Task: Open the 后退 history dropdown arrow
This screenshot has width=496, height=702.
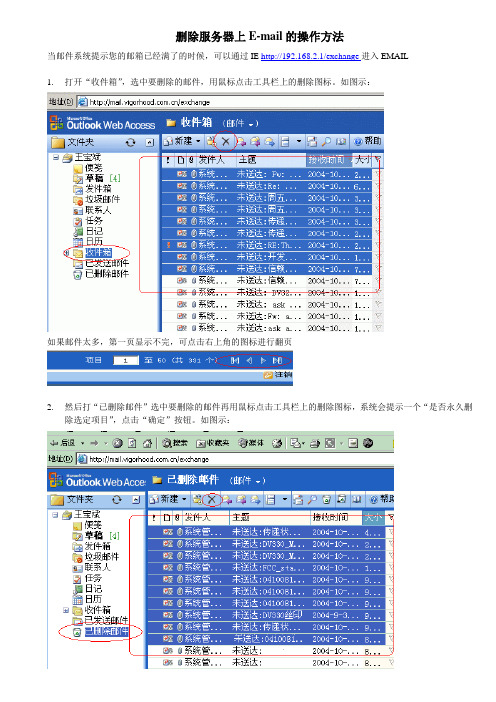Action: 82,443
